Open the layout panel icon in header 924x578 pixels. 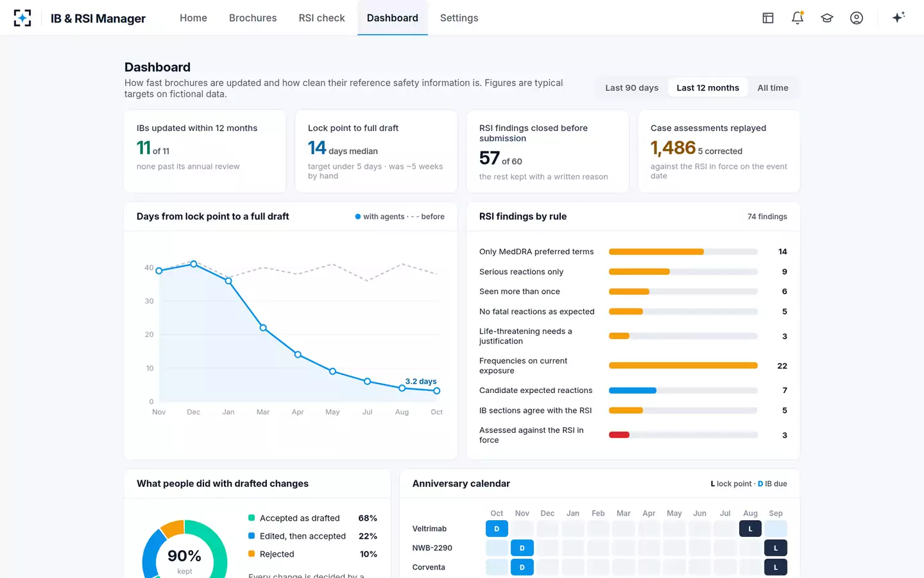tap(768, 18)
